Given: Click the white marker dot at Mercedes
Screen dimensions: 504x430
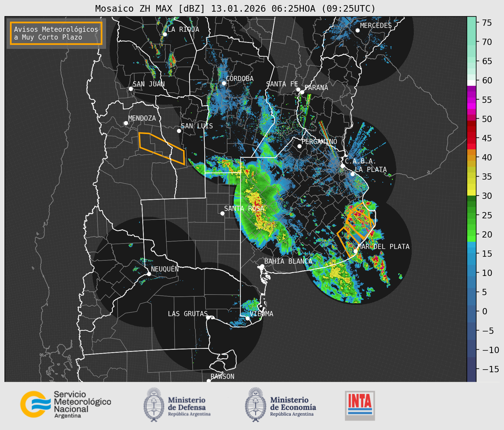Looking at the screenshot, I should tap(358, 31).
